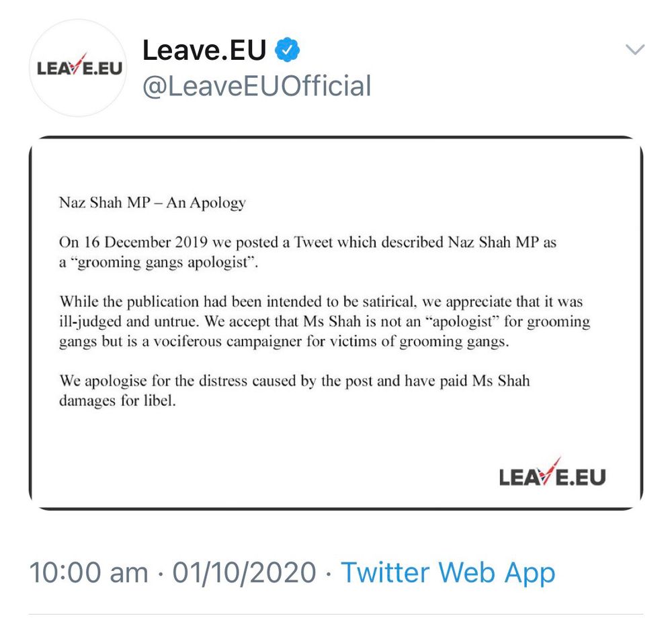Open the Leave.EU display name link

[x=204, y=50]
